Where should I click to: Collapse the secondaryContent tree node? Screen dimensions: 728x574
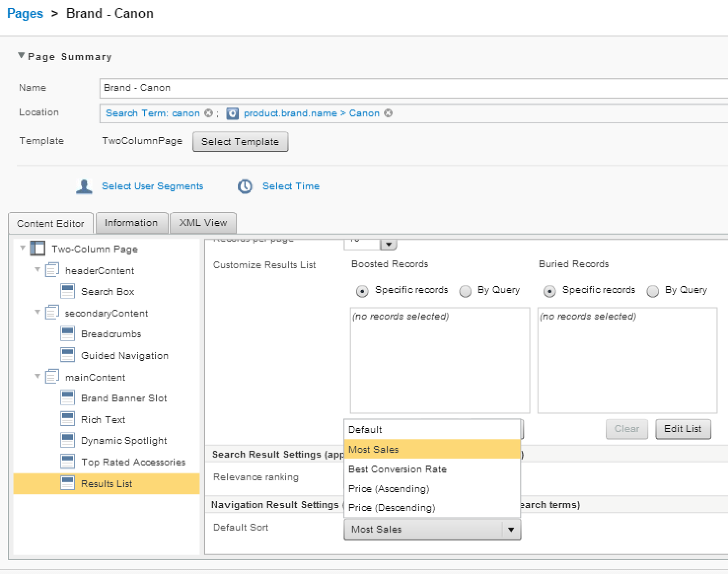[x=37, y=312]
